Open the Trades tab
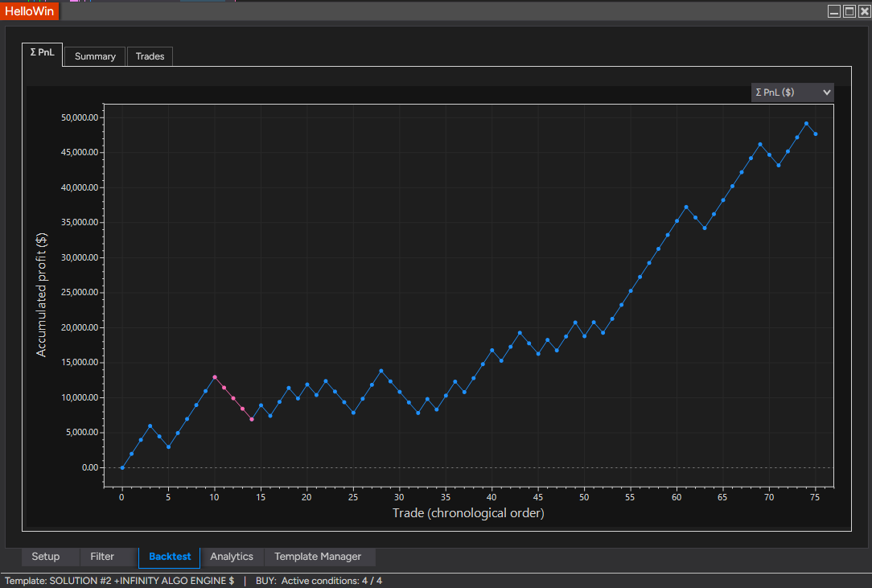 (x=150, y=56)
